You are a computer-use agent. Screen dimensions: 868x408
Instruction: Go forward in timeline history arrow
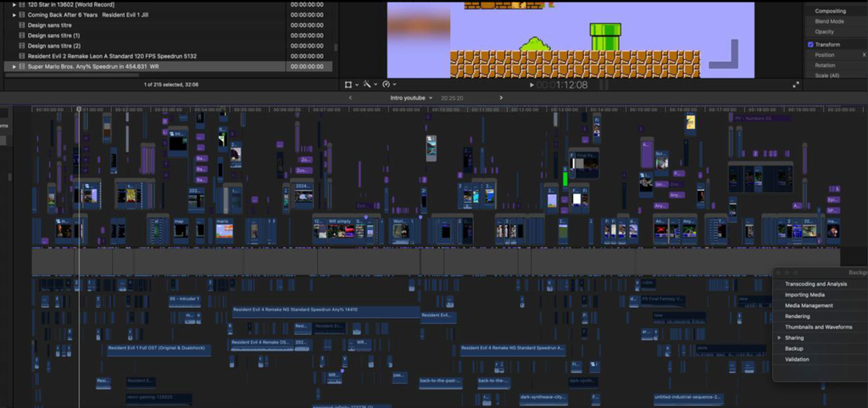[500, 98]
